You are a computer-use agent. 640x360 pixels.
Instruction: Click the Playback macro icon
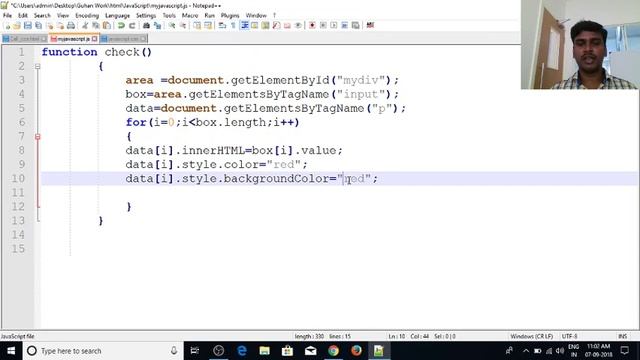pos(333,26)
